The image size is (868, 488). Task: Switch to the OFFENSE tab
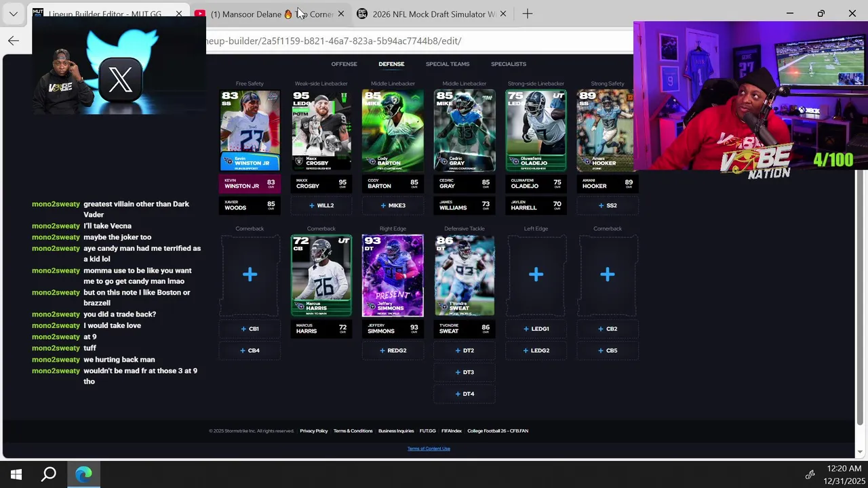344,64
